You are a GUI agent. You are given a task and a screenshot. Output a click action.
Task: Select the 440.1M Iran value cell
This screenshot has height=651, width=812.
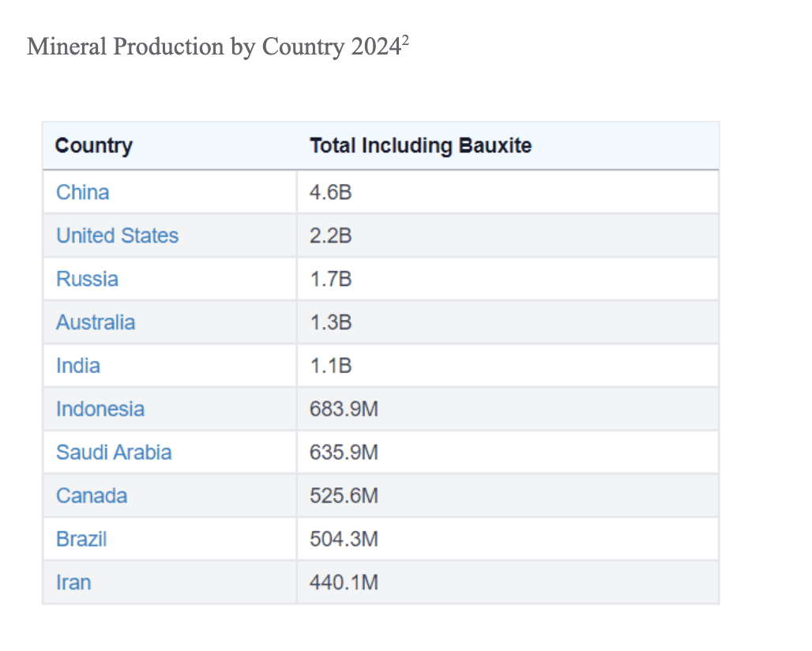[x=344, y=583]
